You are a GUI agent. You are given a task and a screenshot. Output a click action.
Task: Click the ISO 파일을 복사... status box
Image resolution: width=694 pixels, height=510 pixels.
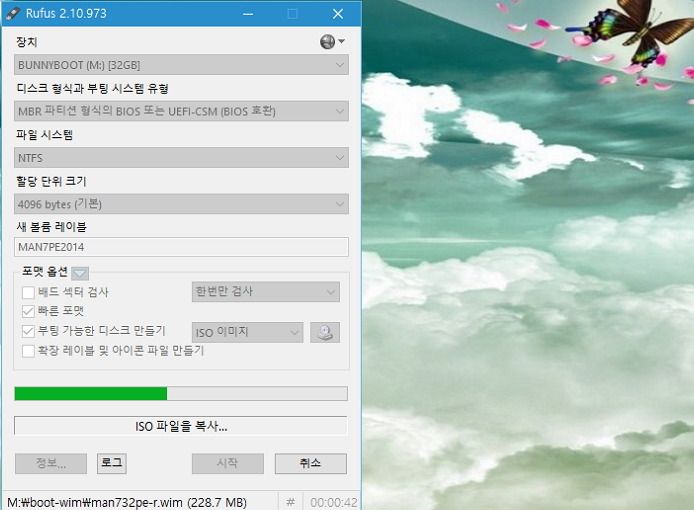[x=181, y=426]
